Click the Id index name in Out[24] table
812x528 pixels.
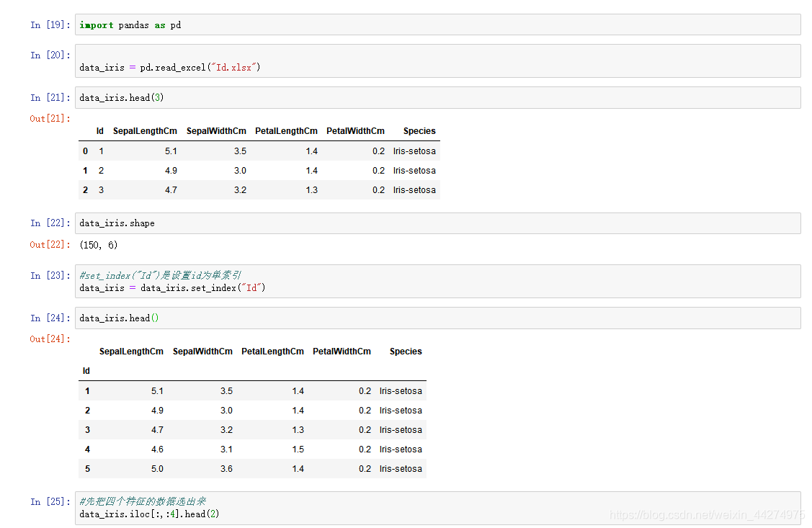click(x=86, y=371)
